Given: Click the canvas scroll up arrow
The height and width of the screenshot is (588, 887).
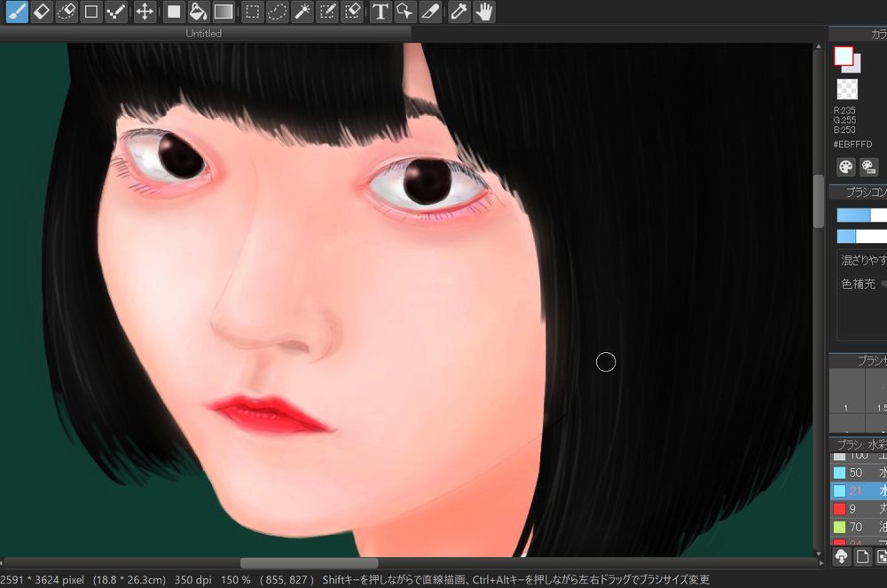Looking at the screenshot, I should 819,46.
